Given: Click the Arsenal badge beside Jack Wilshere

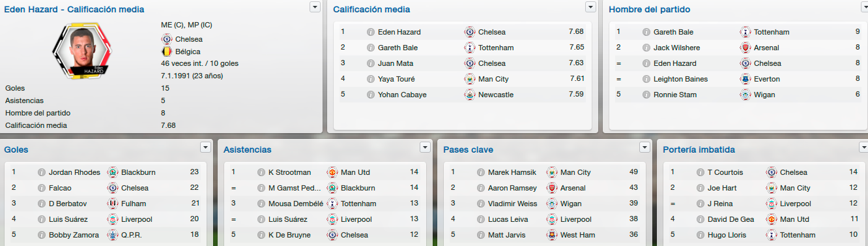Looking at the screenshot, I should (745, 48).
